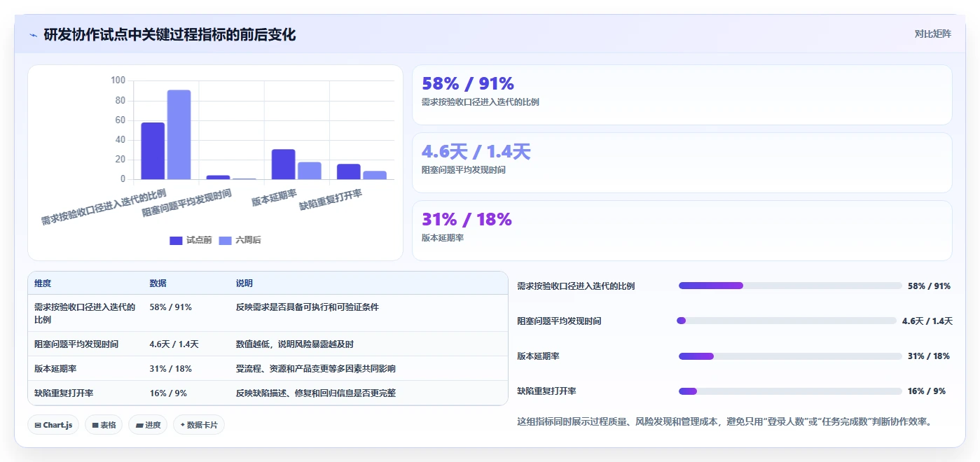
Task: Click progress bar for 版本延期率
Action: pyautogui.click(x=790, y=356)
